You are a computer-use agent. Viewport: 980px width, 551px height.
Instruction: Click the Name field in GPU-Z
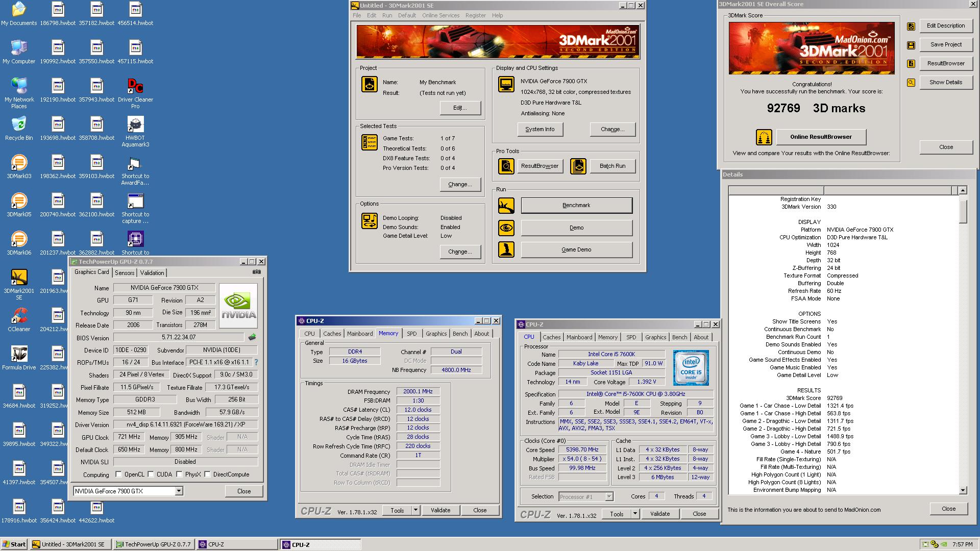pos(164,288)
